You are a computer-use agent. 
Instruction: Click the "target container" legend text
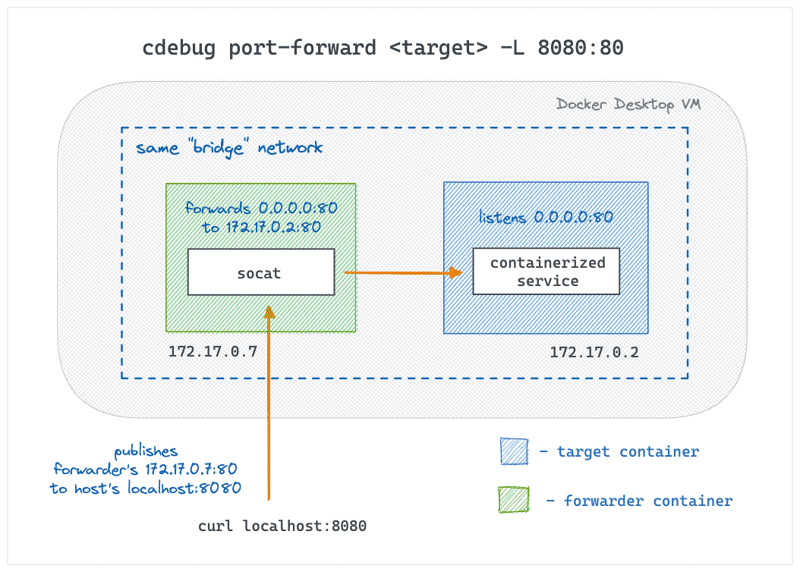pyautogui.click(x=628, y=452)
